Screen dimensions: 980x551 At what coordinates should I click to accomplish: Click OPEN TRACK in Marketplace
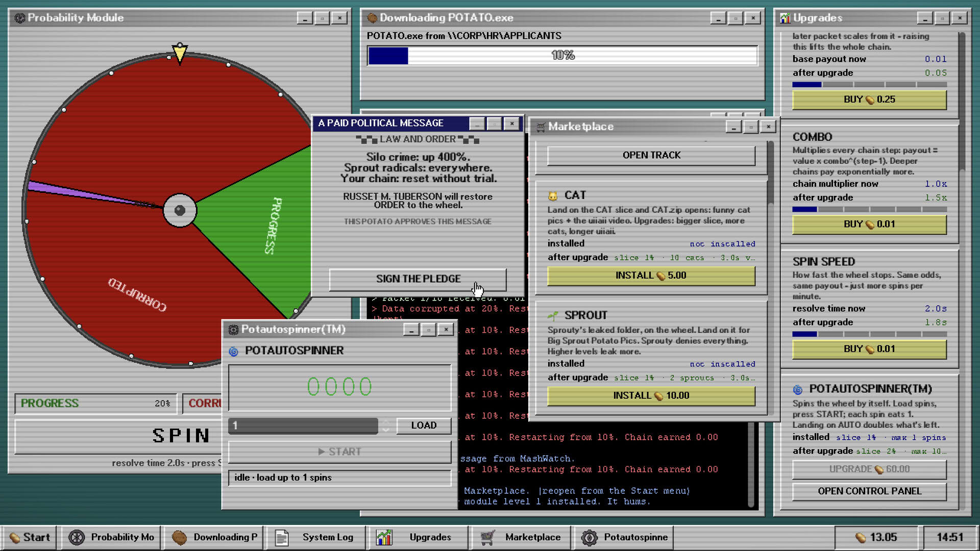tap(651, 155)
